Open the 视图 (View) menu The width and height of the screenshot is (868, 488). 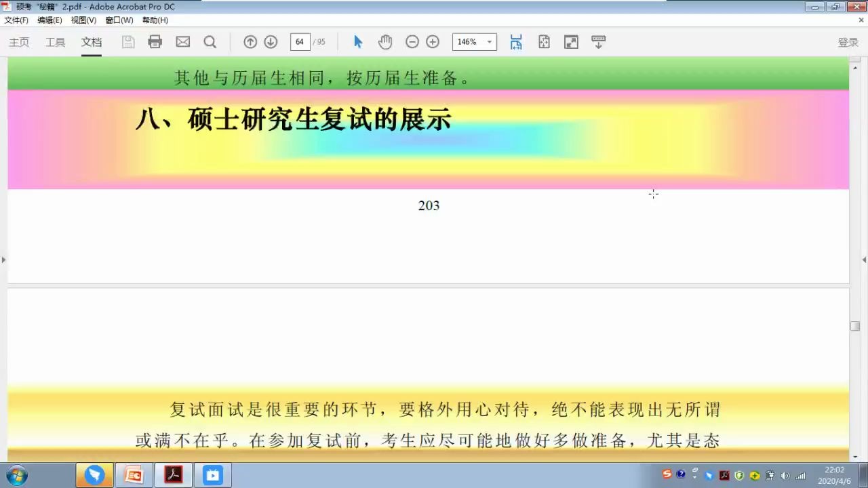pos(83,20)
